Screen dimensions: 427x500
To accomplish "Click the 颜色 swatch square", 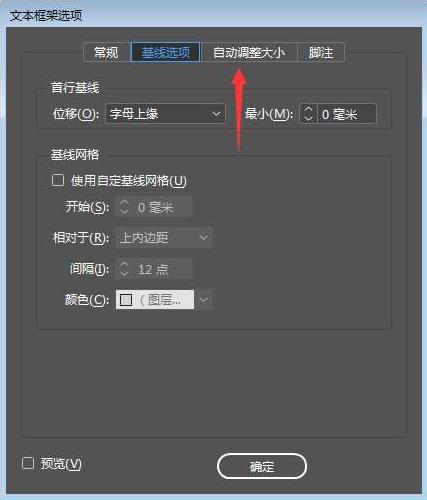I will pyautogui.click(x=126, y=300).
